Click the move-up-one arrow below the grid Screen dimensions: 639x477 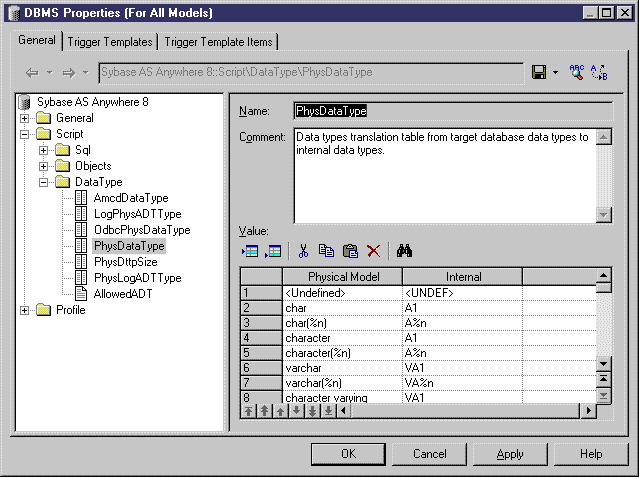click(280, 411)
